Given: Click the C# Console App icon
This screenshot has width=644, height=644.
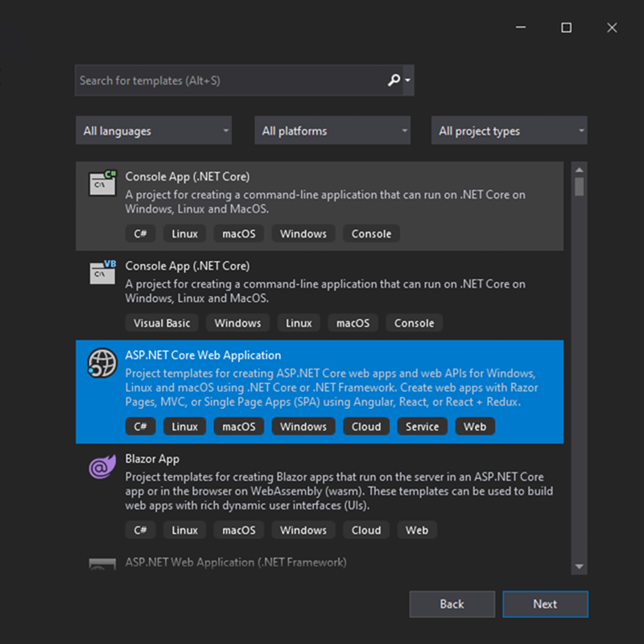Looking at the screenshot, I should pyautogui.click(x=102, y=184).
